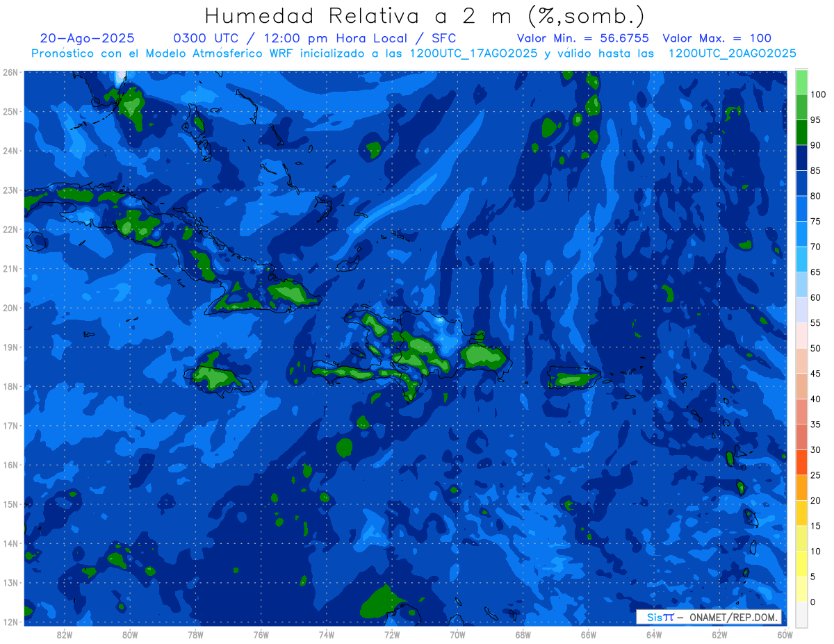834x644 pixels.
Task: Click the 23N latitude label
Action: pos(10,190)
